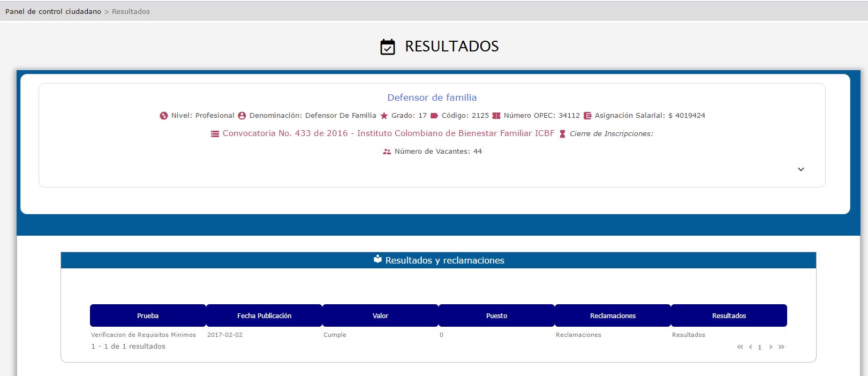This screenshot has height=376, width=868.
Task: Open Resultados link in the results row
Action: click(x=688, y=335)
